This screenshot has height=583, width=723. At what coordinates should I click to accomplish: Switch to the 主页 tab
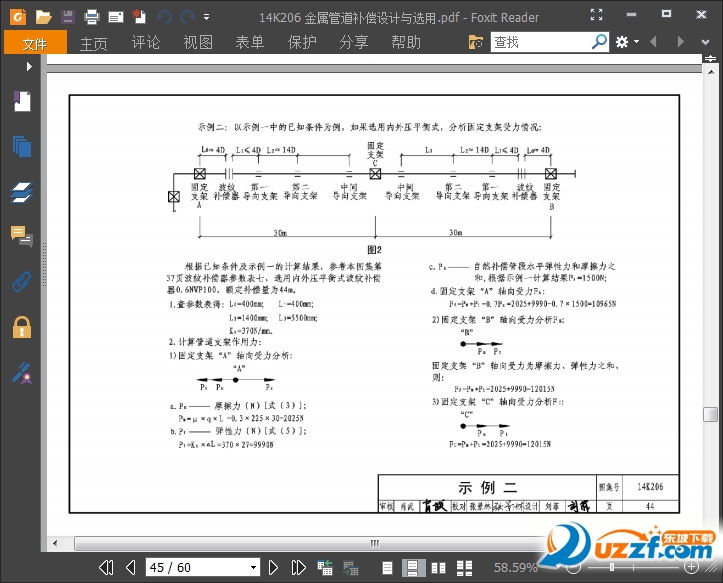(93, 42)
